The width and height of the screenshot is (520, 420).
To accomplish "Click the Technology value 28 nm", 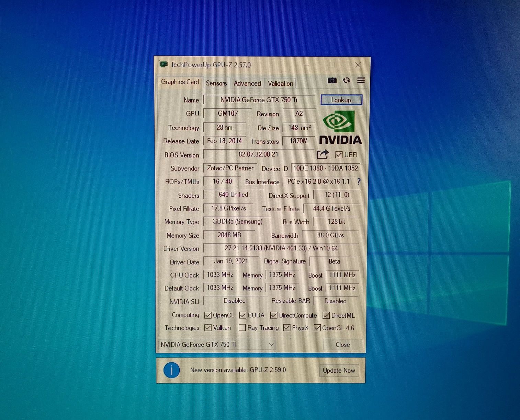I will tap(224, 127).
